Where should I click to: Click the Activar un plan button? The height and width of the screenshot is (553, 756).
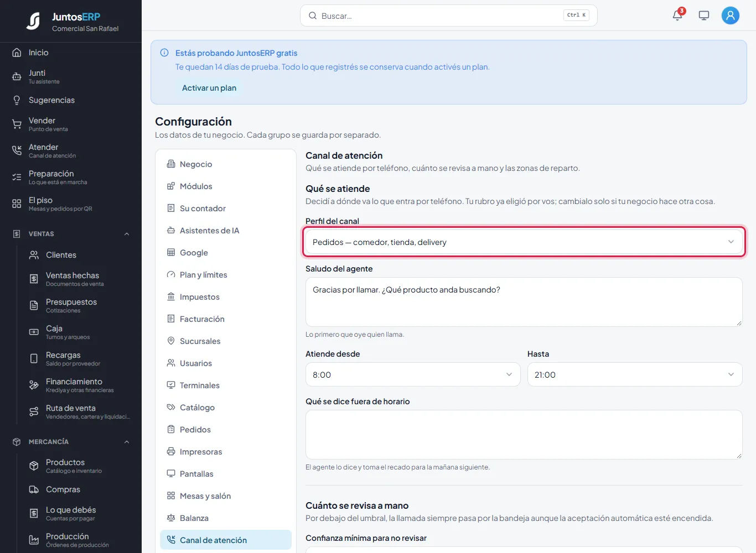click(x=209, y=88)
